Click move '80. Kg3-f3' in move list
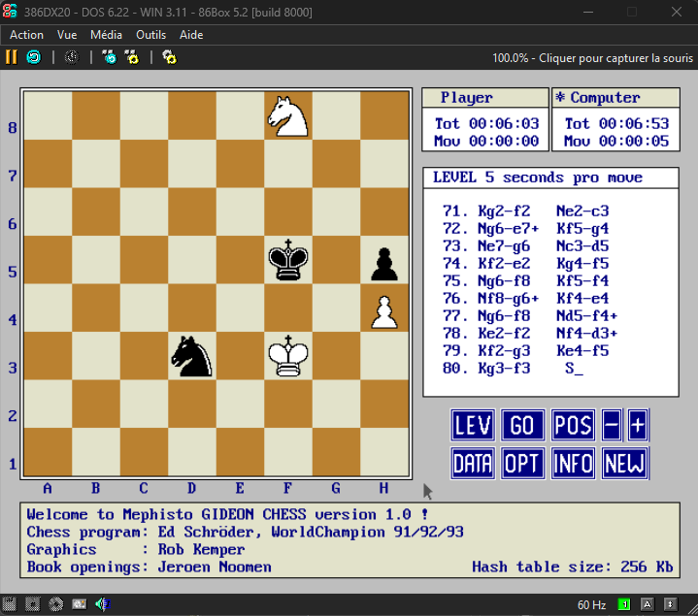This screenshot has height=616, width=698. [x=486, y=368]
